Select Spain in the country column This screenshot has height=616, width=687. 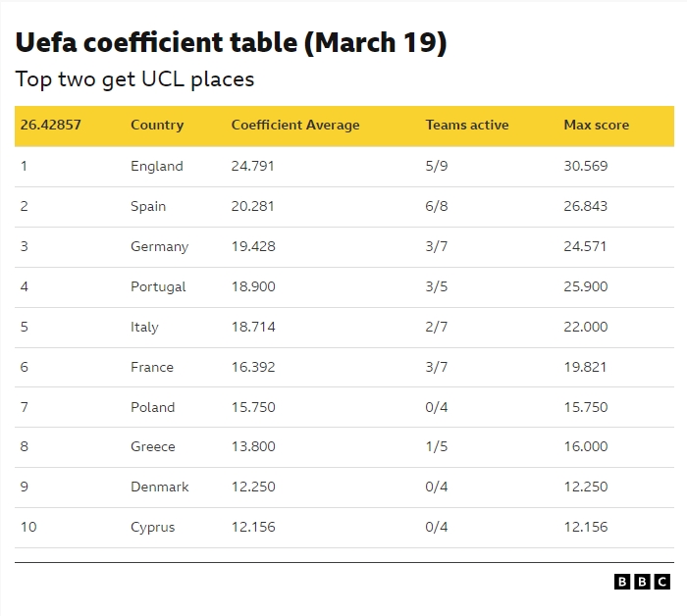point(148,207)
